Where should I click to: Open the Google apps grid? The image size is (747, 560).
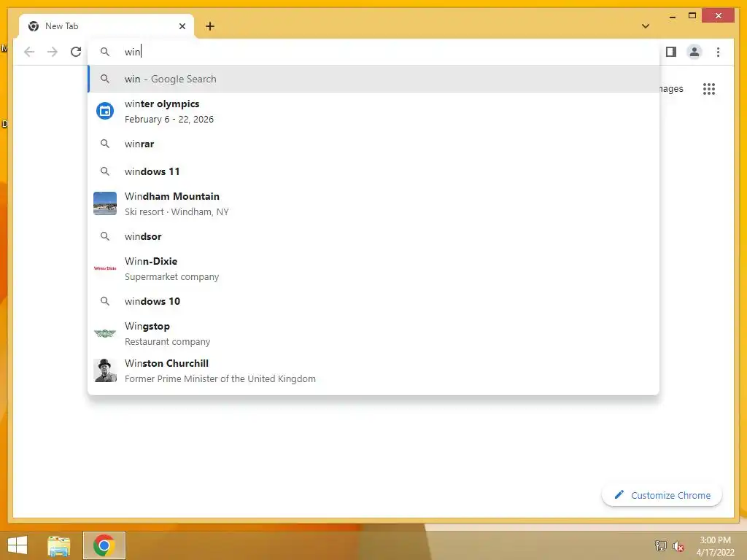point(709,89)
